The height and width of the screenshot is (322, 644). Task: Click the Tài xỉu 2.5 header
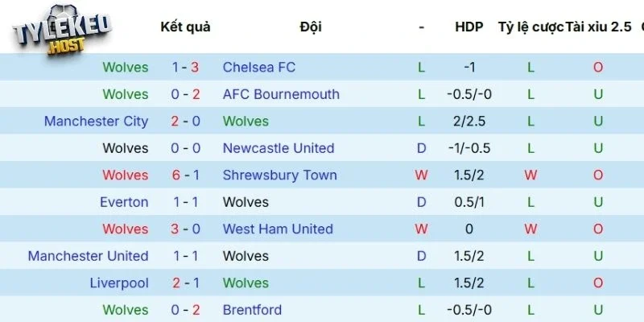click(598, 27)
